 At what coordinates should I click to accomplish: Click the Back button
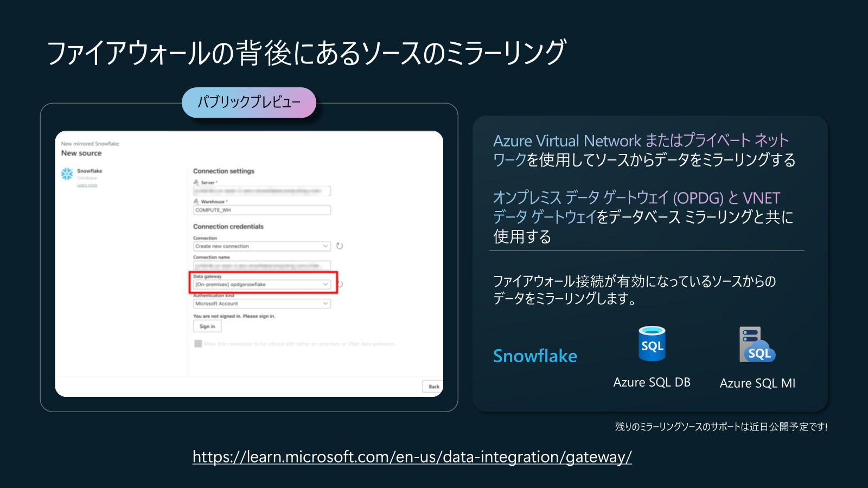pos(433,387)
